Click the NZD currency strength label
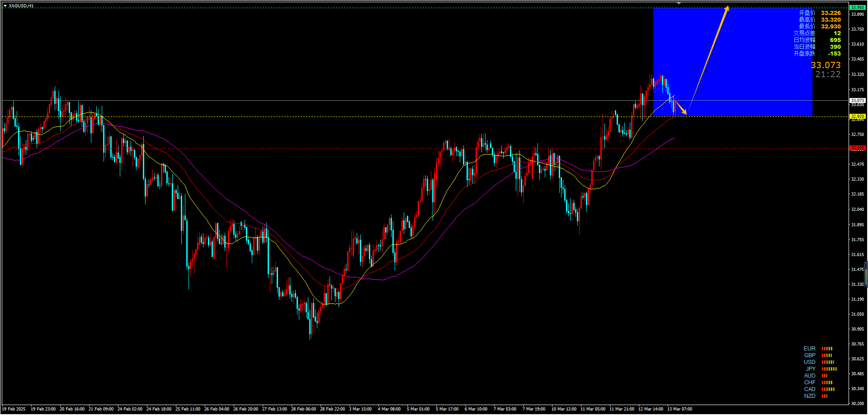Screen dimensions: 868x415 point(810,396)
